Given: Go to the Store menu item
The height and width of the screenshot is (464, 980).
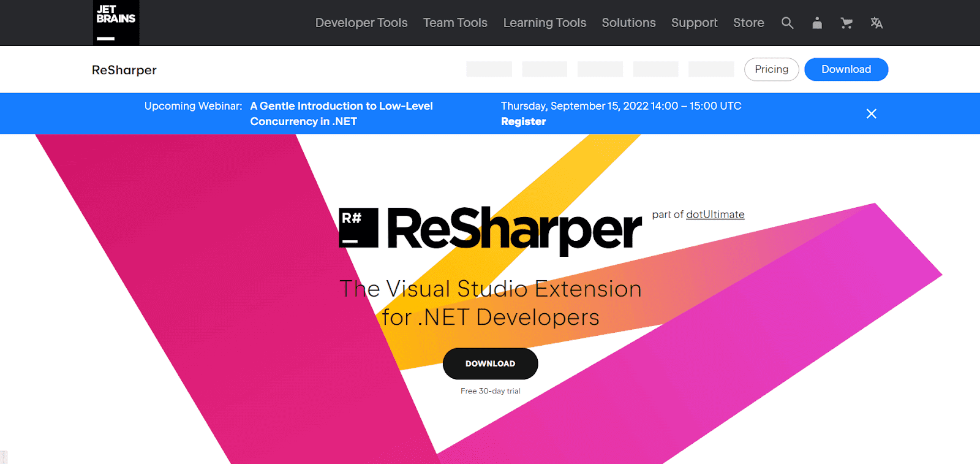Looking at the screenshot, I should (748, 23).
